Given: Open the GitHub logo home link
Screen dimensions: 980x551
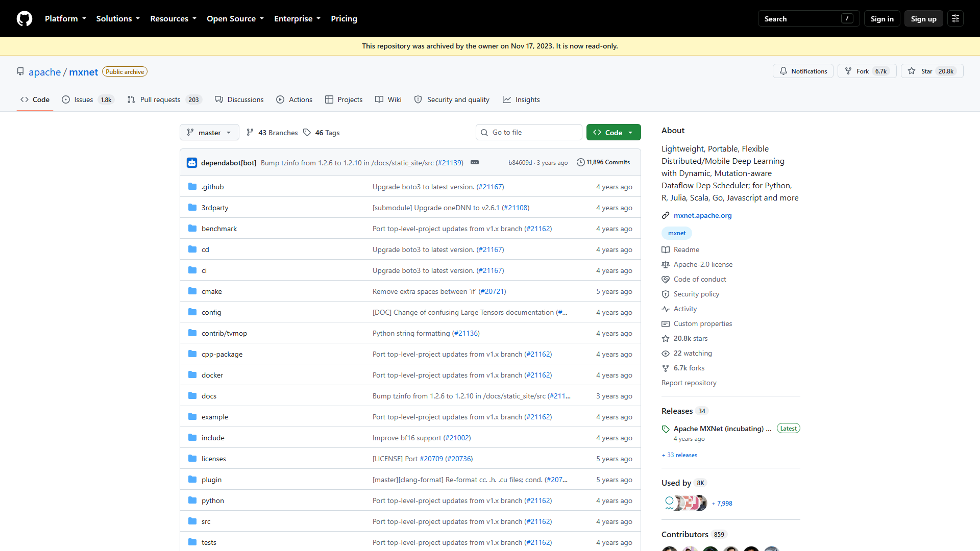Looking at the screenshot, I should click(24, 19).
